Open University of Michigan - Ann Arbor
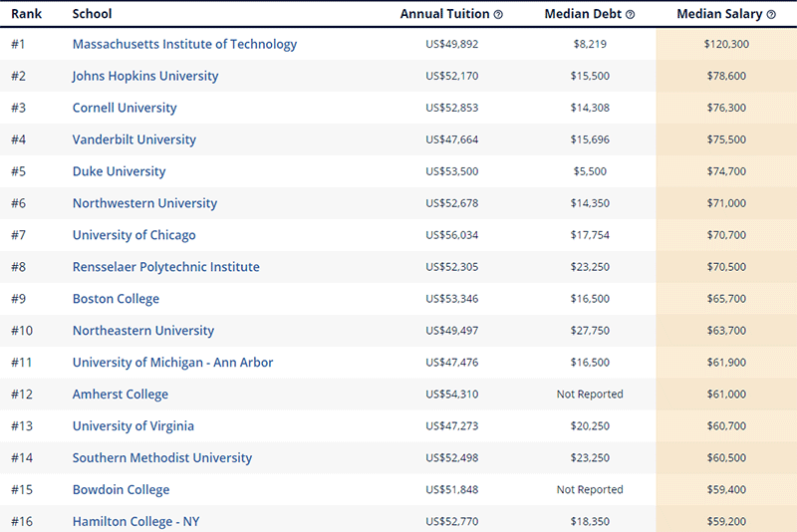The height and width of the screenshot is (532, 797). [x=172, y=363]
